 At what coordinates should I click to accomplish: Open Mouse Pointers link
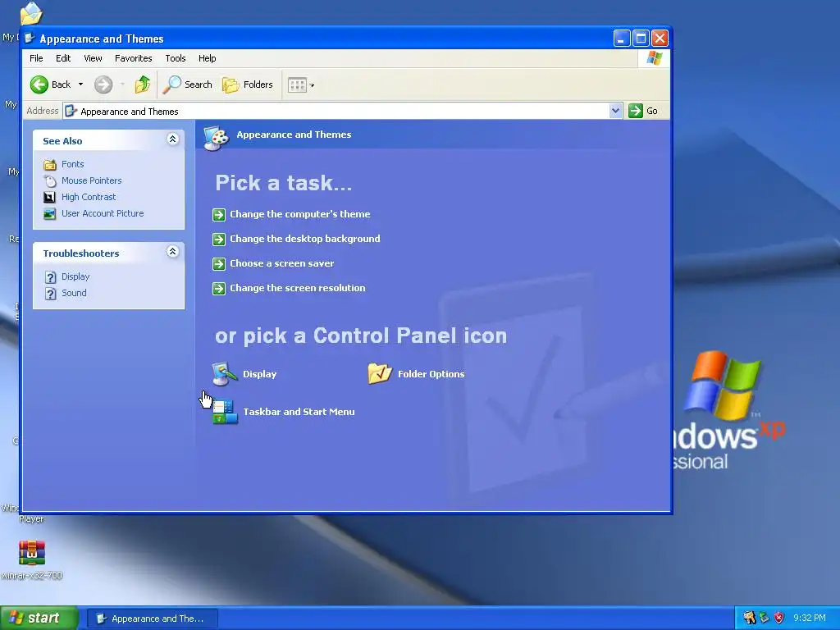[x=92, y=180]
